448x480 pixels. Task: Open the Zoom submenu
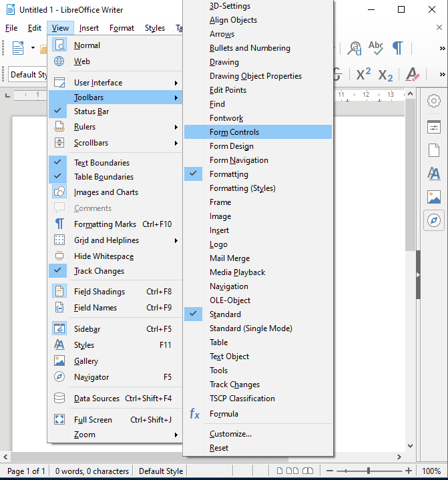click(x=85, y=435)
